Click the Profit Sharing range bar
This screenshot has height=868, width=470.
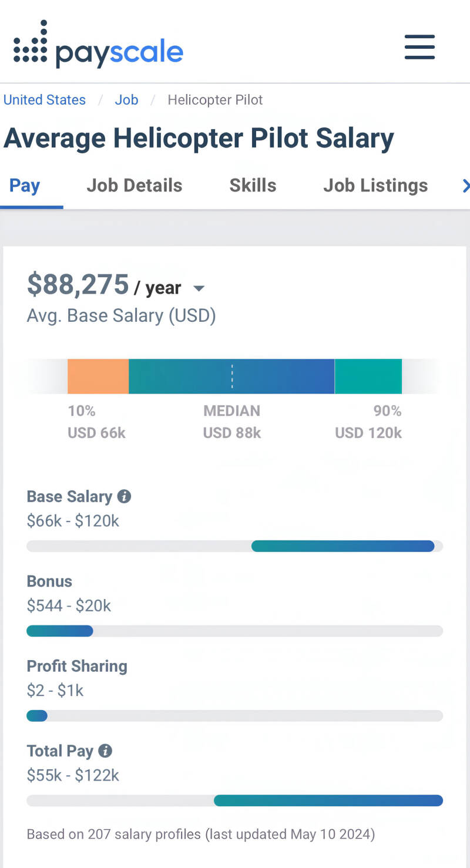coord(37,716)
